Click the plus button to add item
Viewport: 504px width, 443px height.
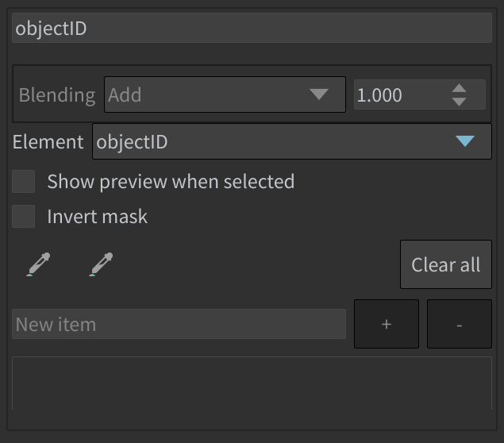[387, 324]
